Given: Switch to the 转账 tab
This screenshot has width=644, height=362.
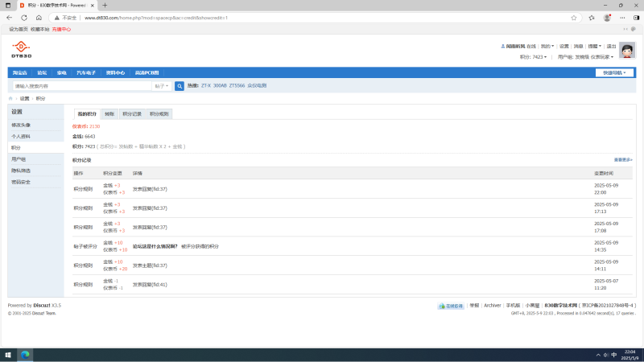Looking at the screenshot, I should [109, 113].
